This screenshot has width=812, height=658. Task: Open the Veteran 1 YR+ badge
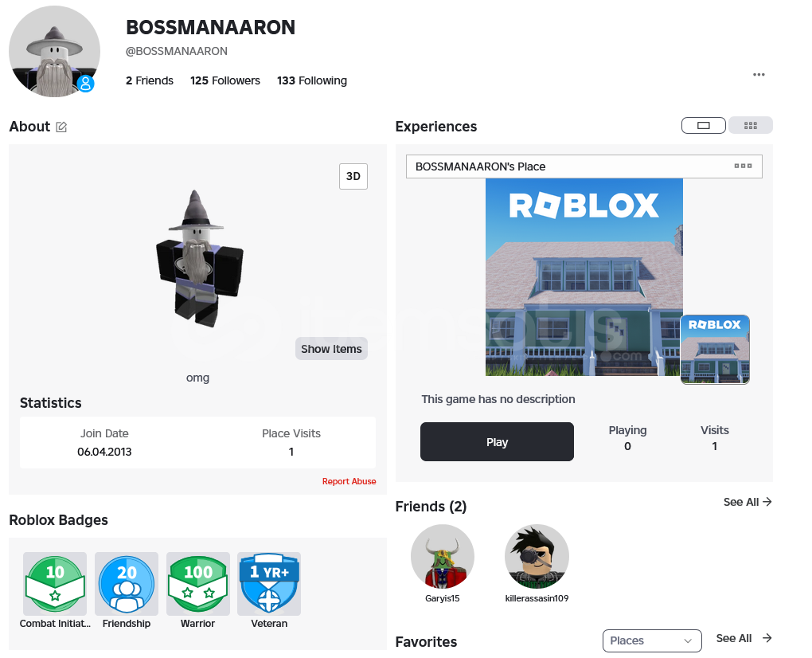(x=269, y=583)
